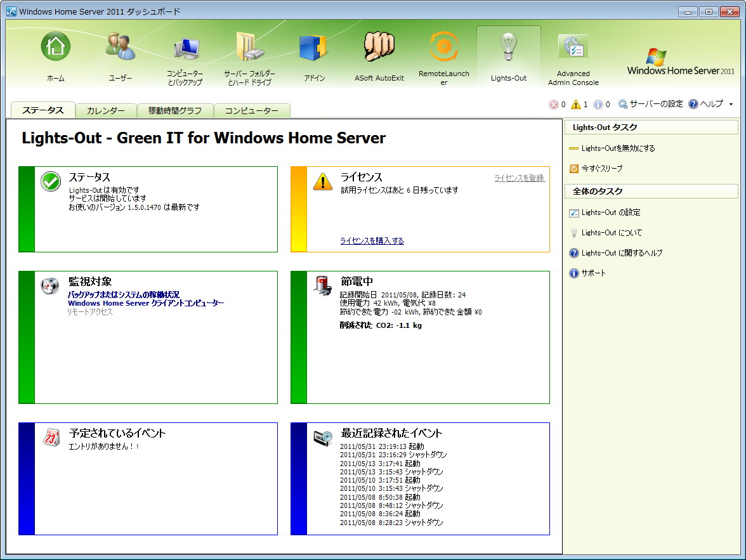Click the 節電中 energy saving icon
This screenshot has width=746, height=560.
click(322, 285)
